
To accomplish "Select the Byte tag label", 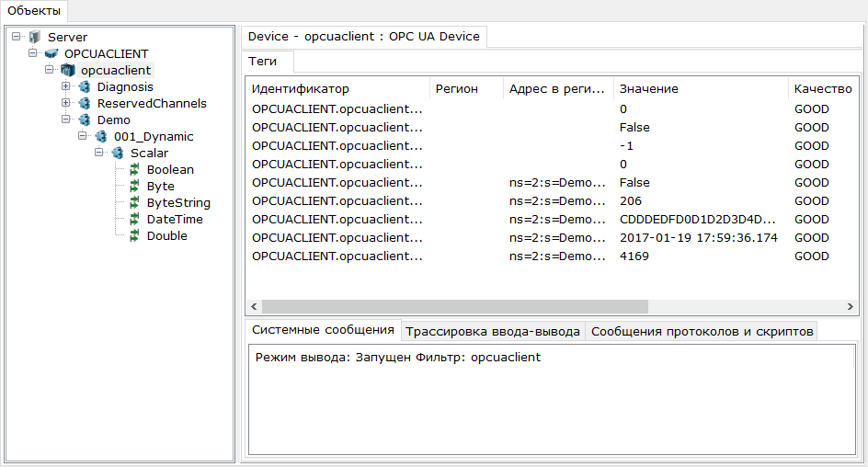I will (x=161, y=187).
